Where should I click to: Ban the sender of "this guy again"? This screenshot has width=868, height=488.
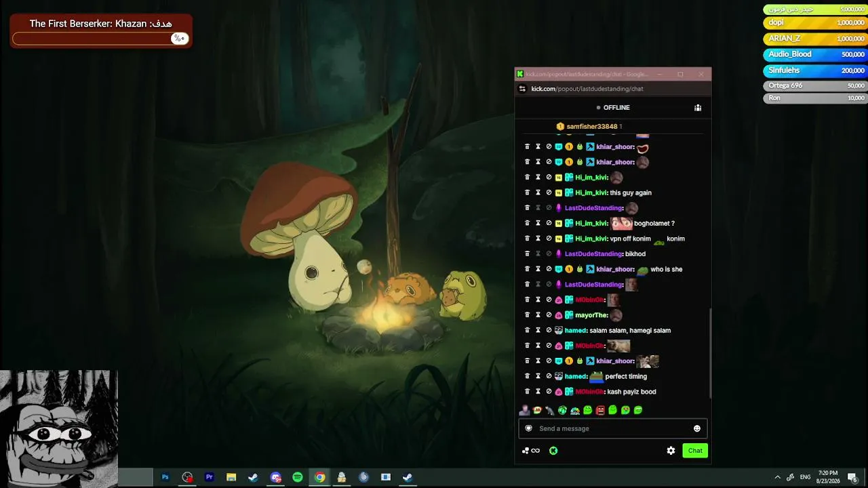(x=549, y=192)
